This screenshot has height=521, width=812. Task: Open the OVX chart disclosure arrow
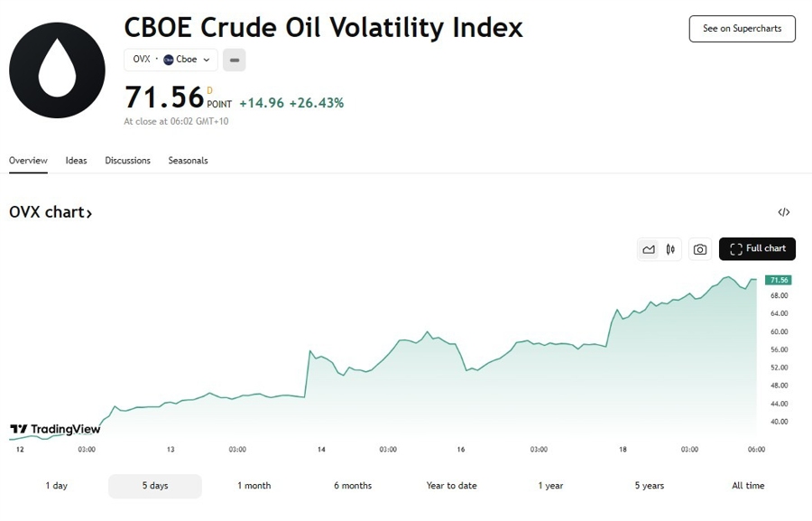90,212
